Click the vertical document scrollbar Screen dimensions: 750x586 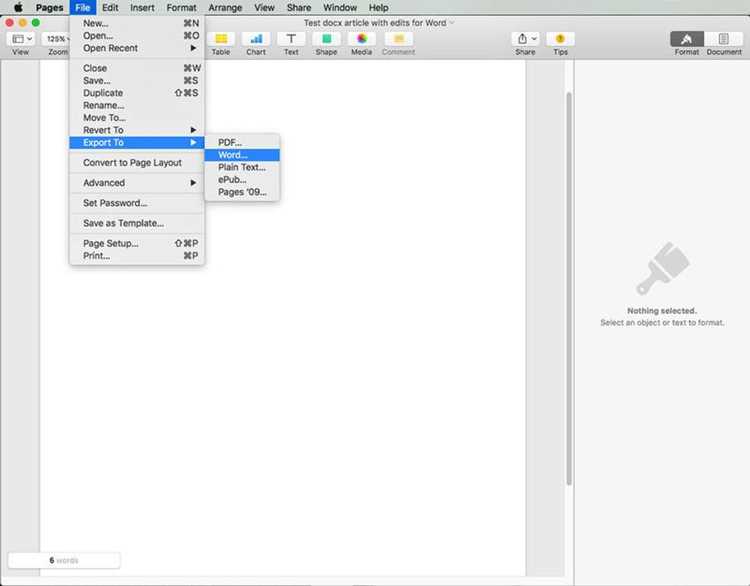point(569,289)
